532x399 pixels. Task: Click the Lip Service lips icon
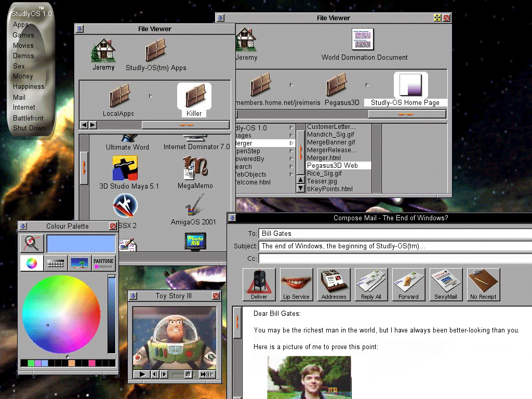coord(296,284)
